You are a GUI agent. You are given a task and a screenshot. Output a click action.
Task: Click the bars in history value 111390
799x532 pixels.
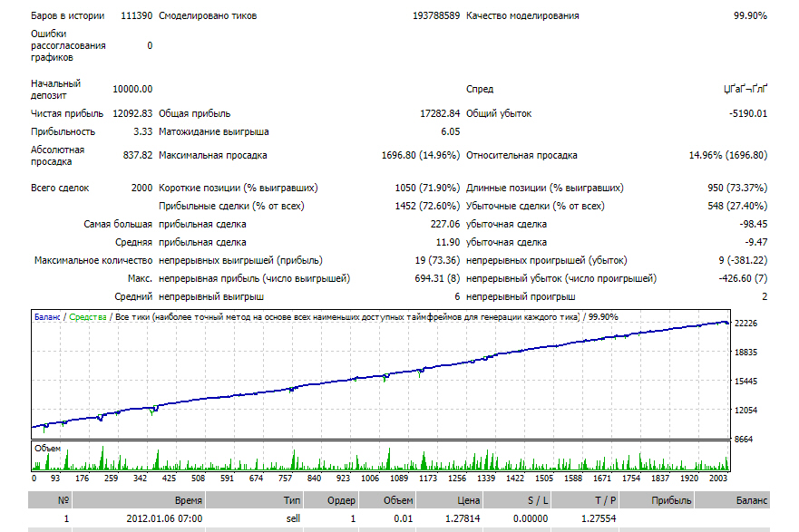(137, 15)
